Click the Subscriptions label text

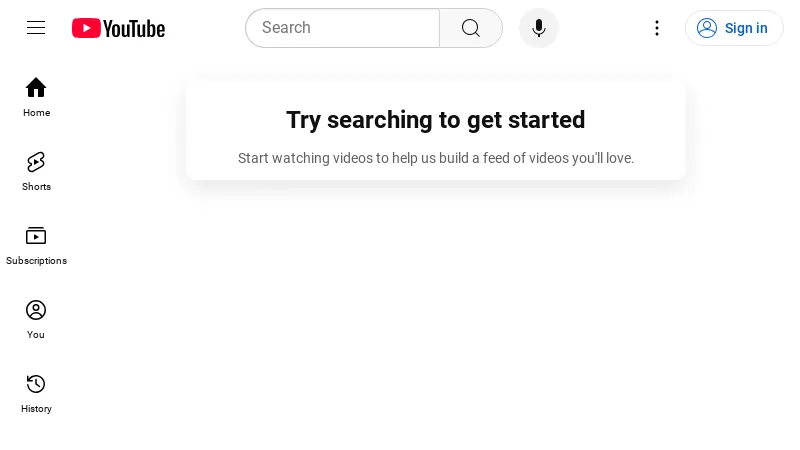[36, 261]
